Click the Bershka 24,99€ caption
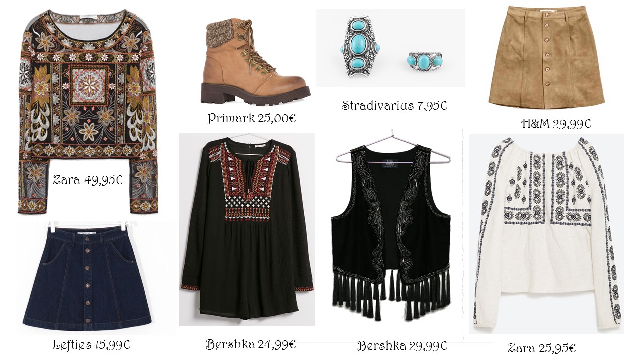The width and height of the screenshot is (644, 362). (251, 344)
